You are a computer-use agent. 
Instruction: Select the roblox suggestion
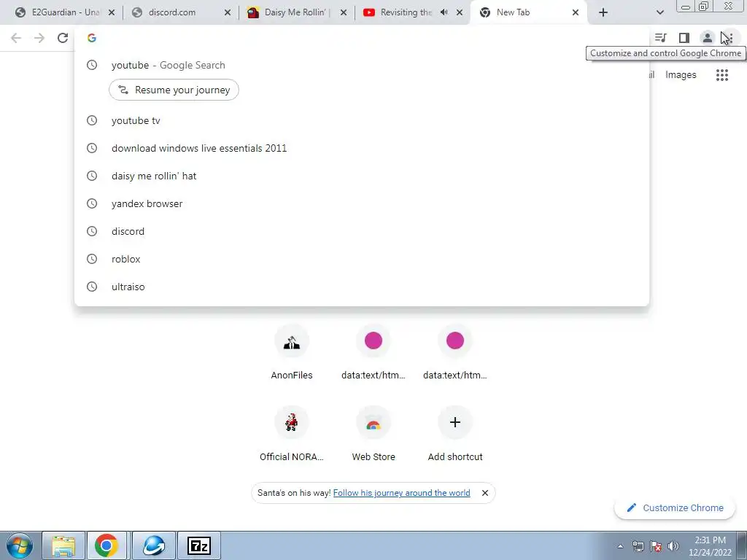(x=362, y=259)
